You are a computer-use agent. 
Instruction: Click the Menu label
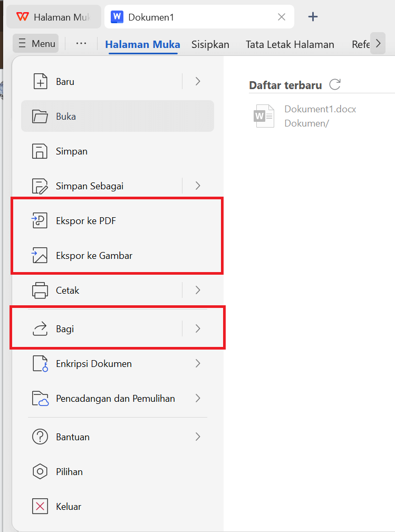[x=43, y=43]
